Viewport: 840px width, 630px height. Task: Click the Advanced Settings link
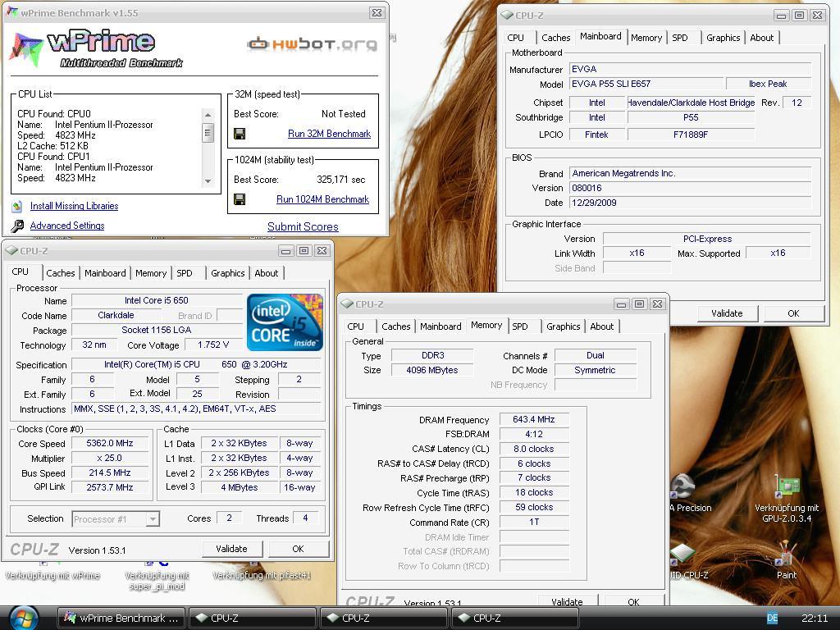click(x=67, y=226)
